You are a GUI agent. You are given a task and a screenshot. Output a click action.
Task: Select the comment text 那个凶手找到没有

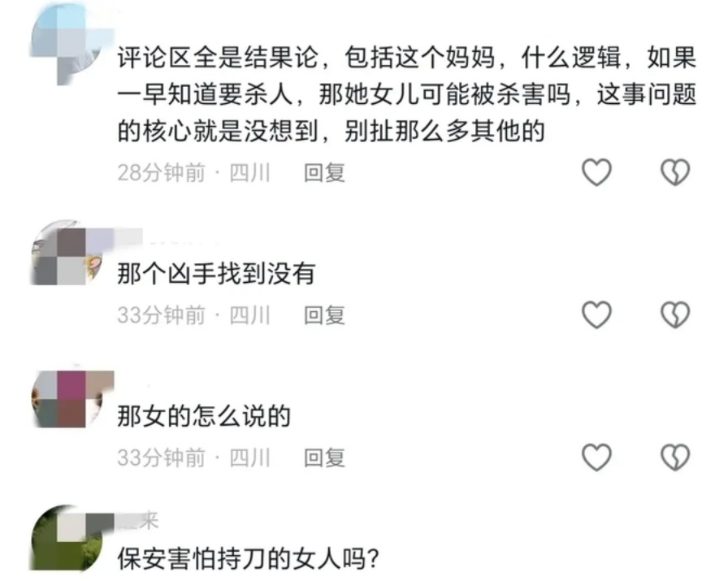[216, 273]
